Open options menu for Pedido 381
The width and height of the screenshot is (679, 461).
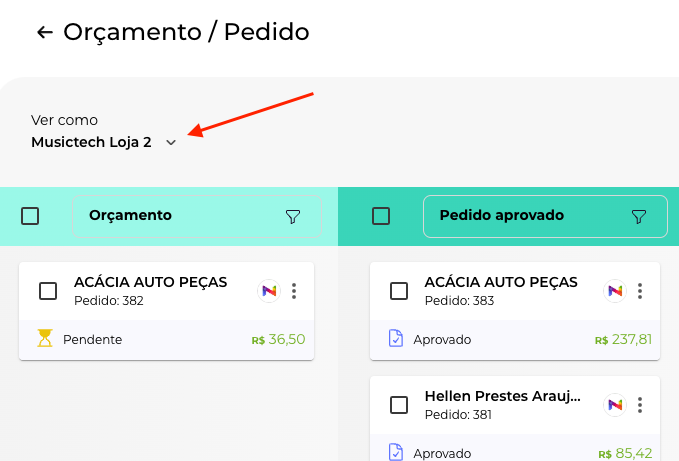[640, 405]
